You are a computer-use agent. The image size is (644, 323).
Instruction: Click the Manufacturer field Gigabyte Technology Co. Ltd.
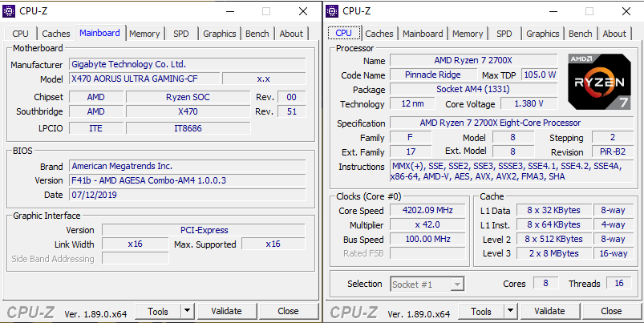coord(188,64)
